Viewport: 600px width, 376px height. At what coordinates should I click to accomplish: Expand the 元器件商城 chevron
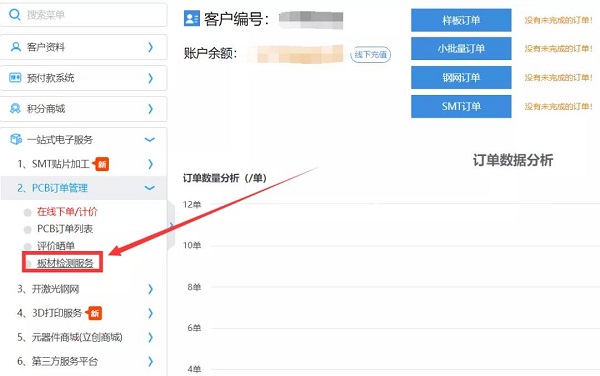point(150,337)
